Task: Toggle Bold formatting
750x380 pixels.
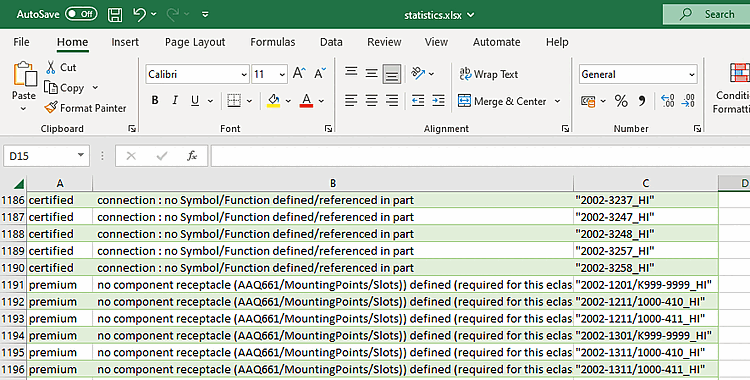Action: [155, 101]
